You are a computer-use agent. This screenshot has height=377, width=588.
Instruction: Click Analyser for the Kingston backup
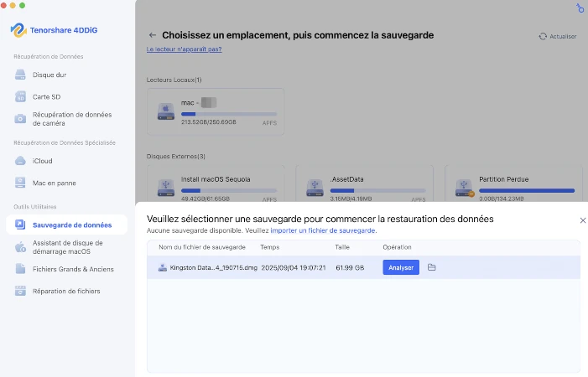pyautogui.click(x=401, y=267)
